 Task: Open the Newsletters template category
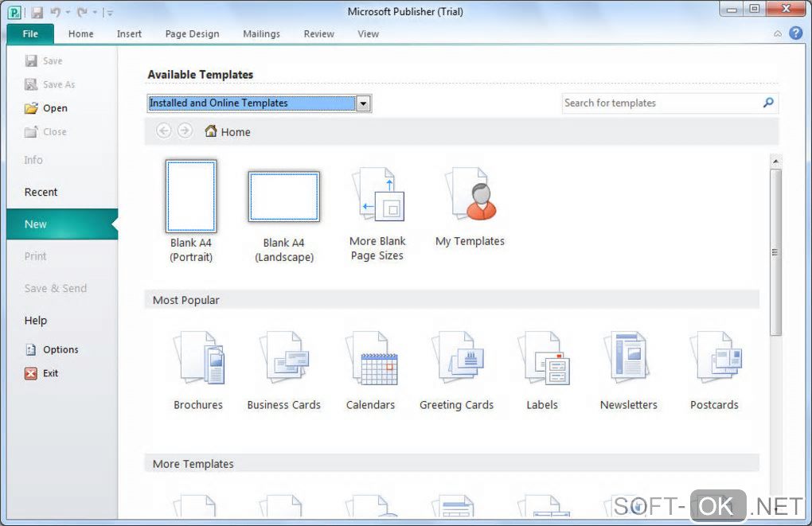coord(629,371)
